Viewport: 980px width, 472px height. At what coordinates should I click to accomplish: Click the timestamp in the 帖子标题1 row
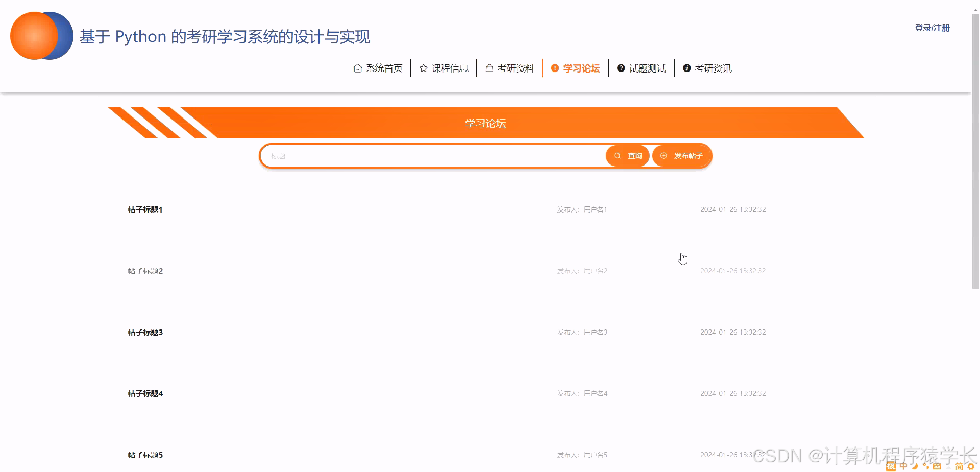733,209
